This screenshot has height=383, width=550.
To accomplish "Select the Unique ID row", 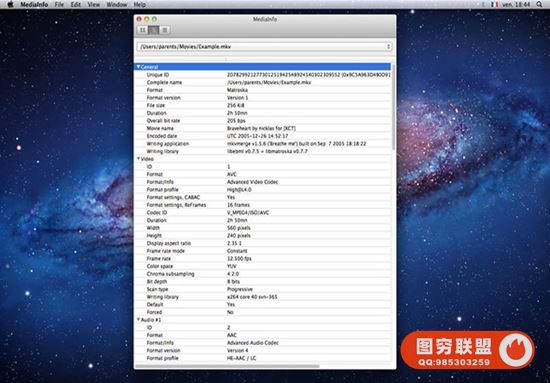I will (x=262, y=75).
